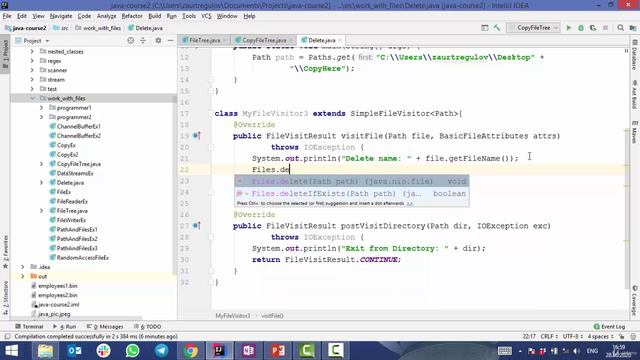
Task: Close the CopyFileTree.java editor tab
Action: 291,40
